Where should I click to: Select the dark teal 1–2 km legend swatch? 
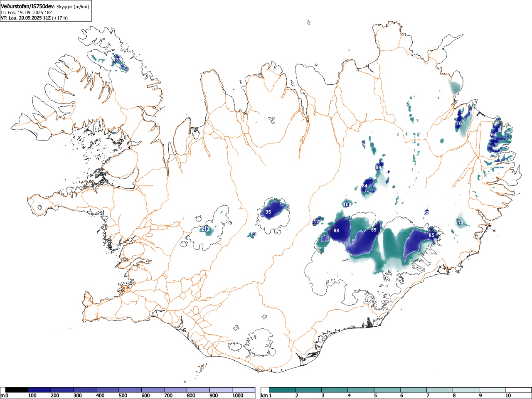pyautogui.click(x=282, y=390)
